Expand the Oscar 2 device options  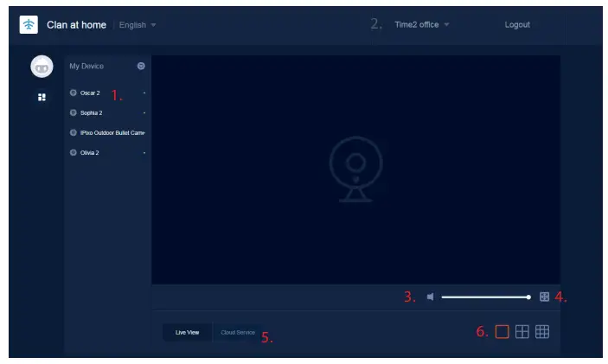tap(144, 93)
